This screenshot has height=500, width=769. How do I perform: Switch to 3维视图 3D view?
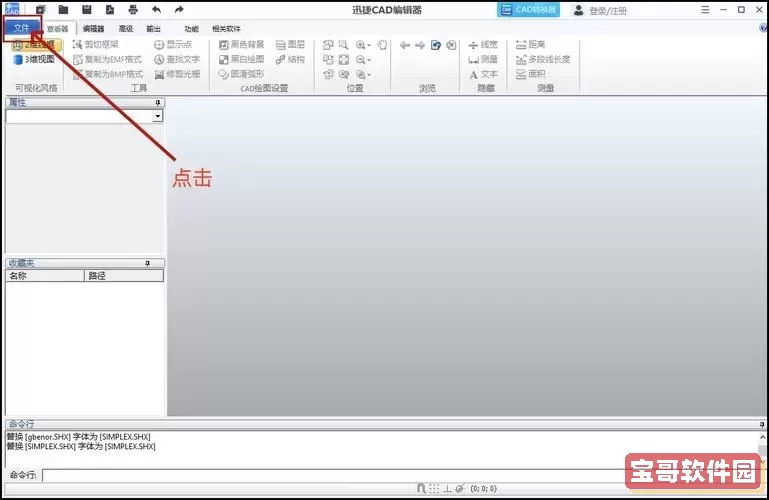pos(33,59)
